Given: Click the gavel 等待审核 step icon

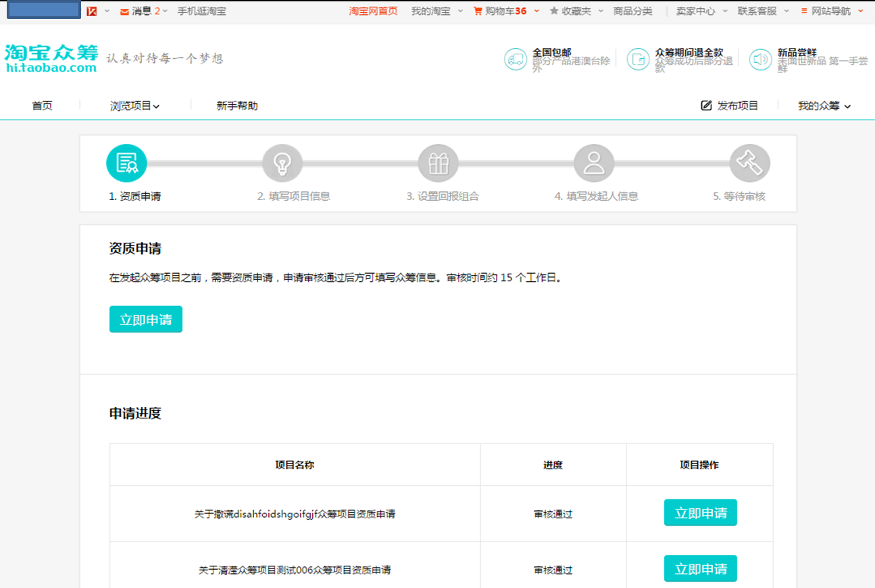Looking at the screenshot, I should 750,164.
